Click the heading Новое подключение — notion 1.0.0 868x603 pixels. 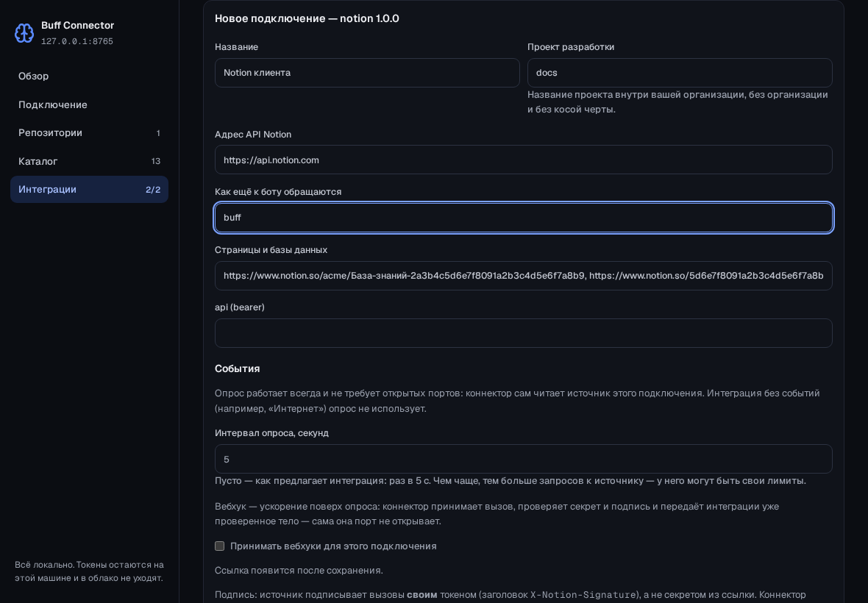click(x=307, y=18)
